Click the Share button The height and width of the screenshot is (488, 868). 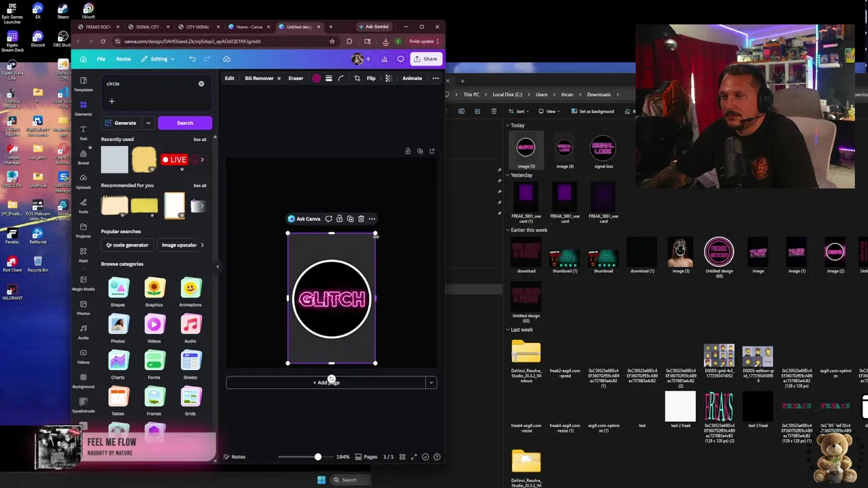426,59
